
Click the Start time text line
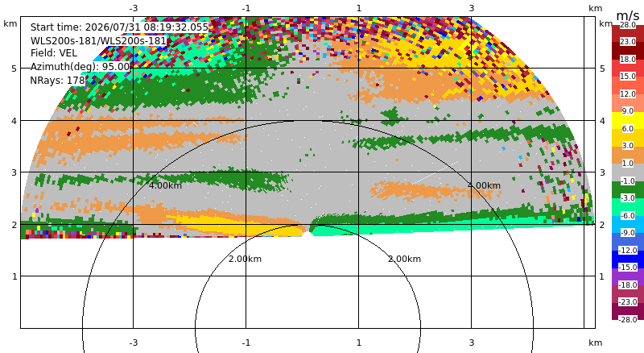click(119, 27)
